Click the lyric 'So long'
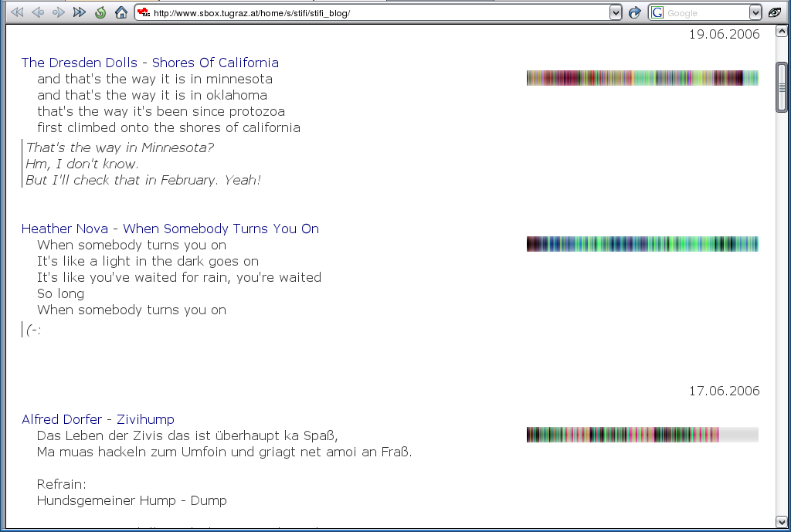791x532 pixels. (60, 293)
